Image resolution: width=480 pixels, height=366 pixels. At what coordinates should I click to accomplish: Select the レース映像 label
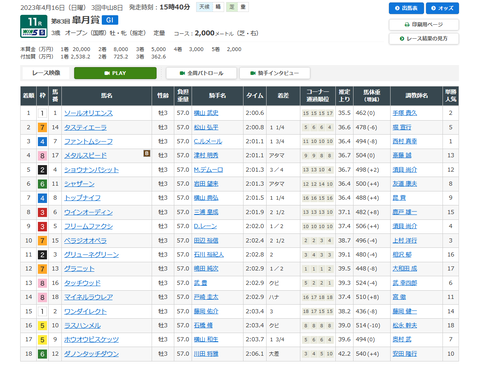(46, 73)
